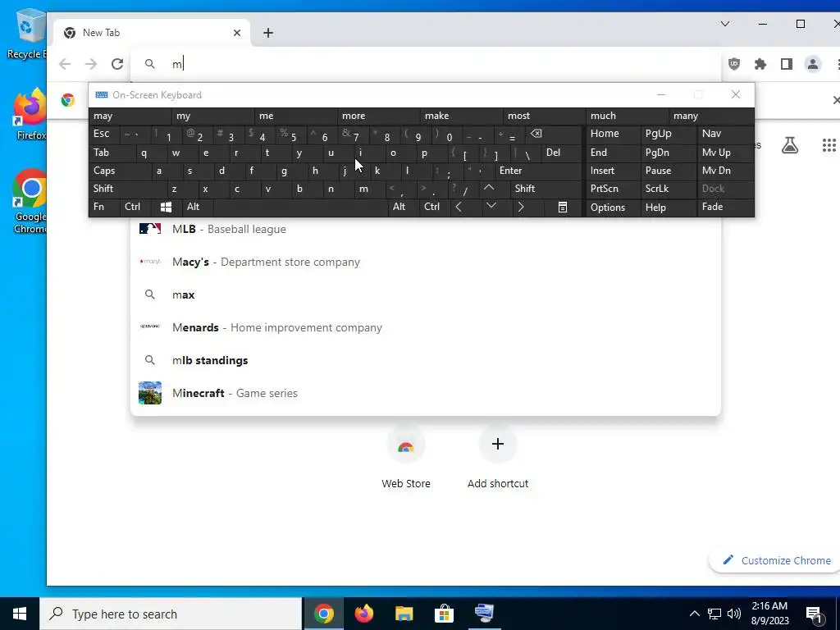Click the Options key
This screenshot has width=840, height=630.
point(613,208)
